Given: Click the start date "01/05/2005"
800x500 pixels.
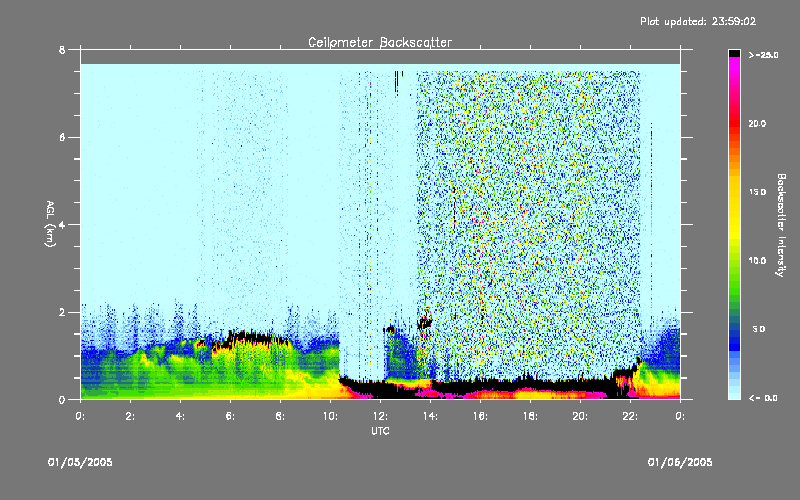Looking at the screenshot, I should click(x=80, y=462).
